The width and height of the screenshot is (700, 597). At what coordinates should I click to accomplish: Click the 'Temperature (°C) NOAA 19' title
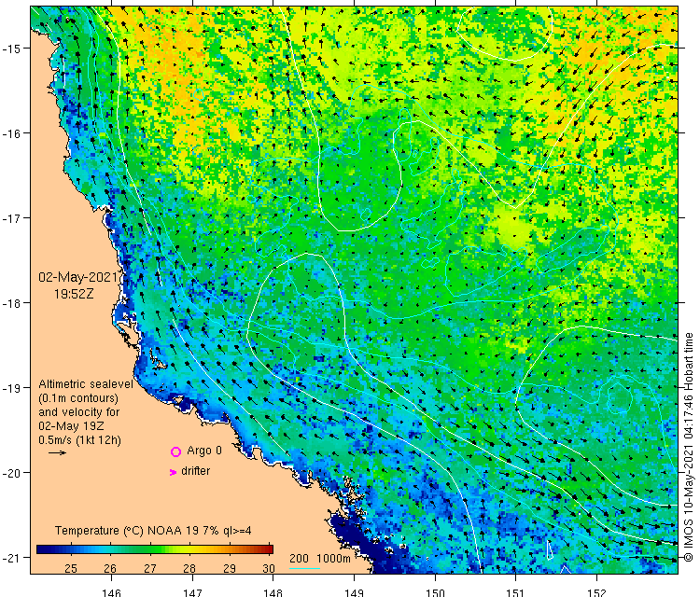point(127,531)
